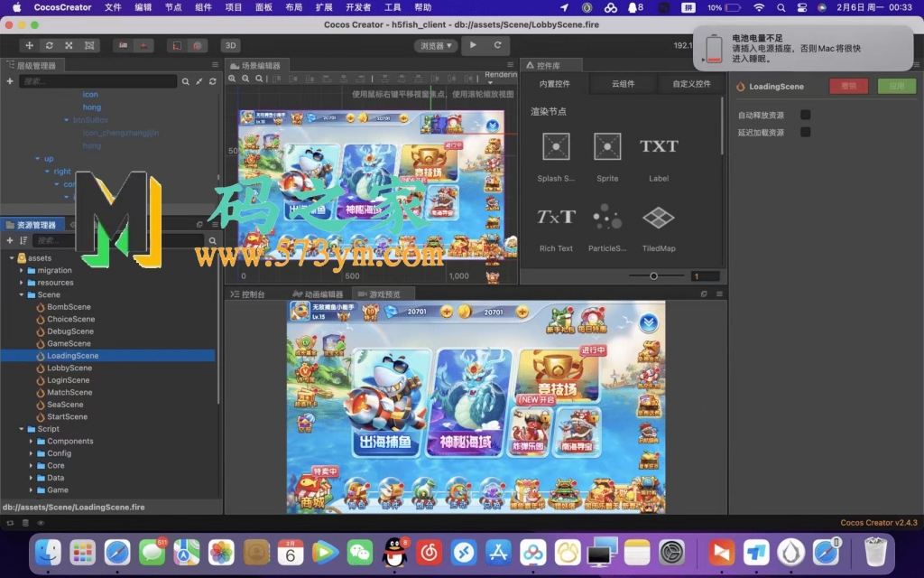
Task: Zoom in the scene editor
Action: pos(232,79)
